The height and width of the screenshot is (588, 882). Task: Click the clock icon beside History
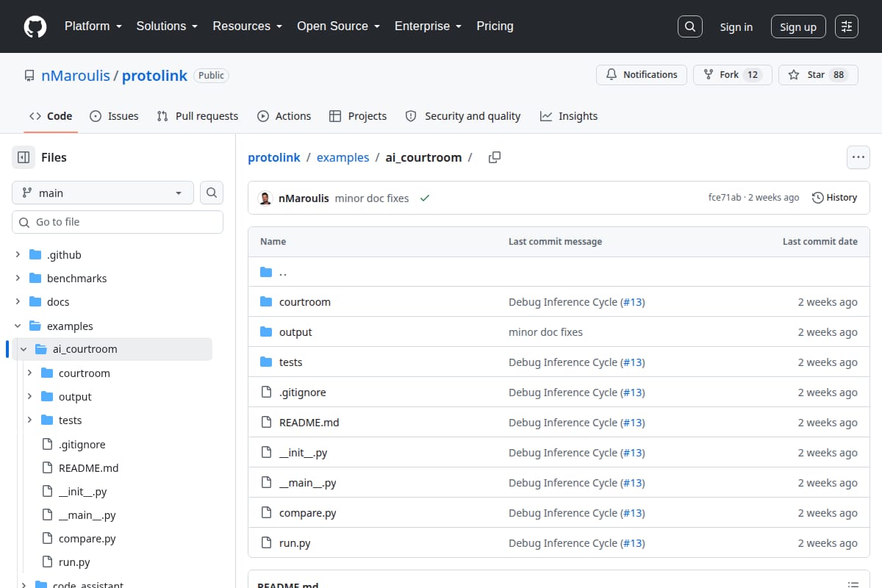pyautogui.click(x=818, y=198)
